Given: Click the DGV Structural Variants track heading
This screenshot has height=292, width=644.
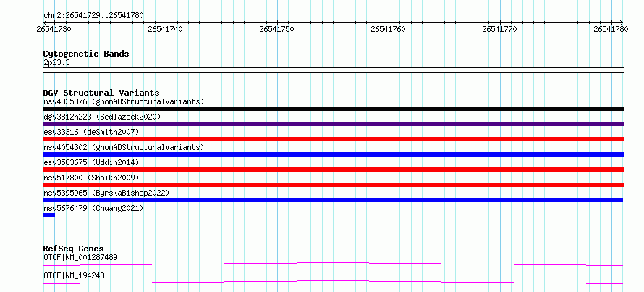Looking at the screenshot, I should [101, 93].
